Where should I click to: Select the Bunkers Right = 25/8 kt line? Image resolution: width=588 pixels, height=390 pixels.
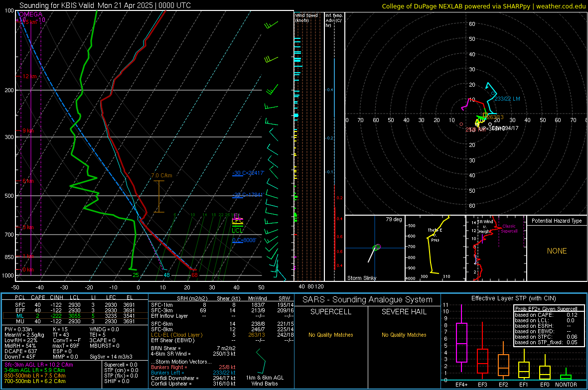193,367
